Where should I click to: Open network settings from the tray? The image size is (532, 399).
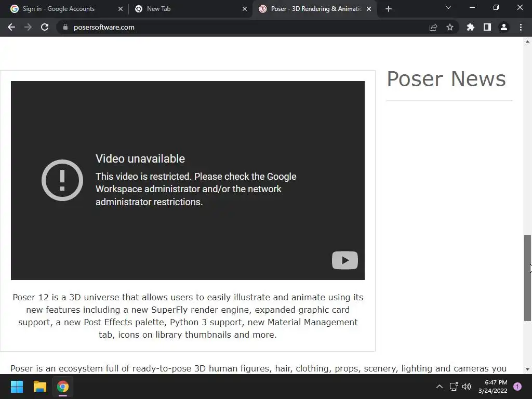click(454, 387)
